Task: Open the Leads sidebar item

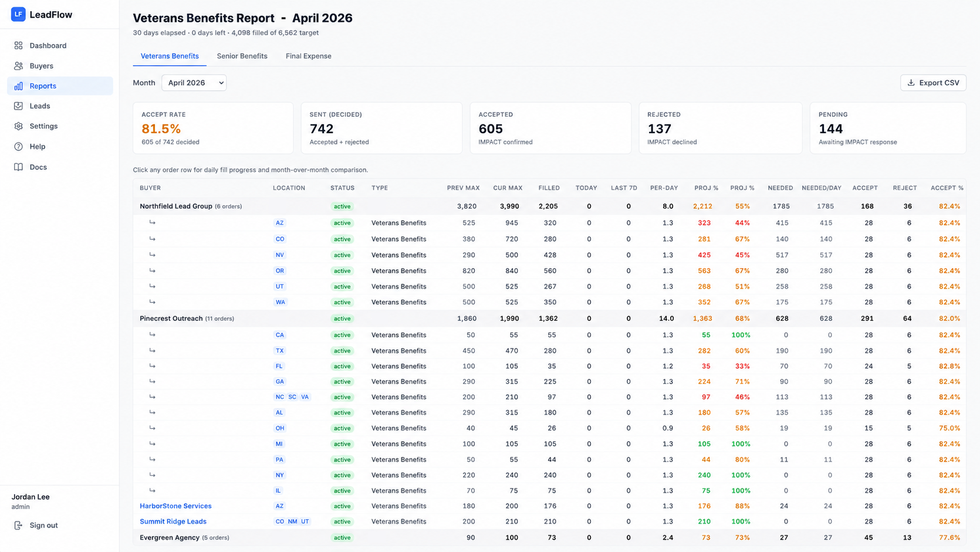Action: [x=60, y=106]
